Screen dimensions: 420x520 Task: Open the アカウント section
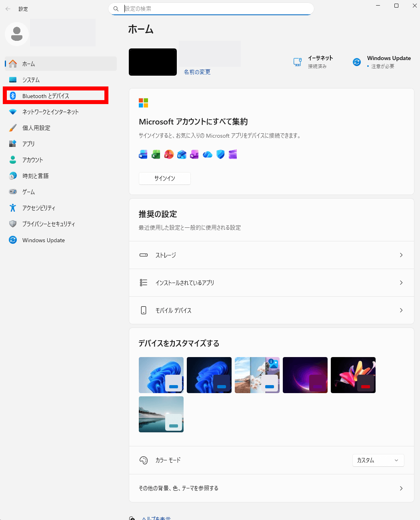pos(61,160)
